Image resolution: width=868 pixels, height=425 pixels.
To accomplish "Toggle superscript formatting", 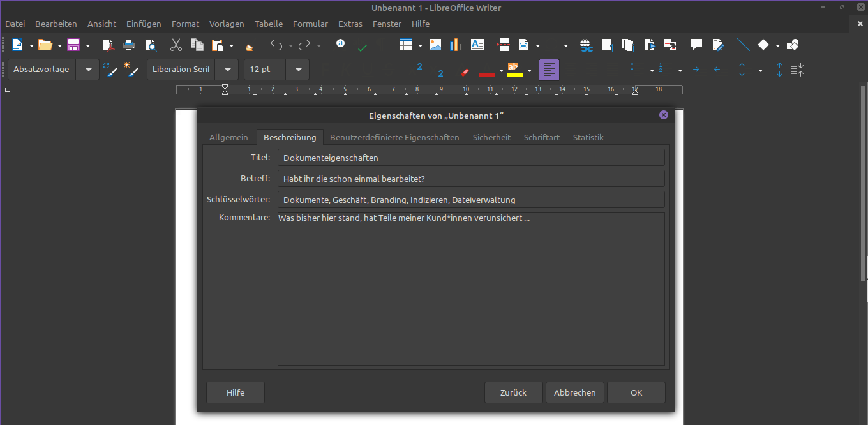I will [419, 67].
